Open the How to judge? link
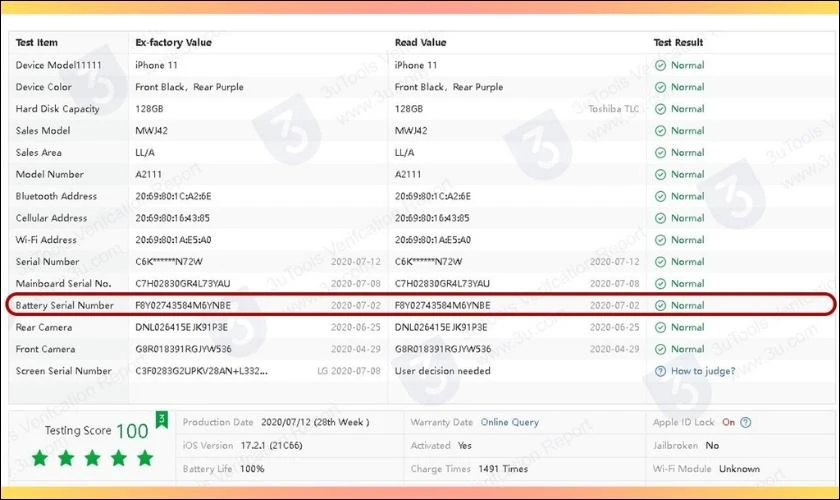 tap(703, 371)
